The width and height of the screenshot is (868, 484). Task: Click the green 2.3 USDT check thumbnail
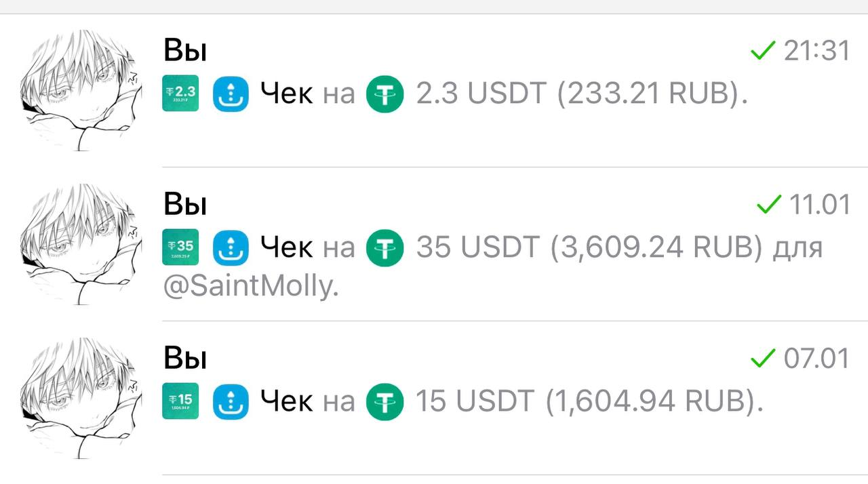coord(180,93)
